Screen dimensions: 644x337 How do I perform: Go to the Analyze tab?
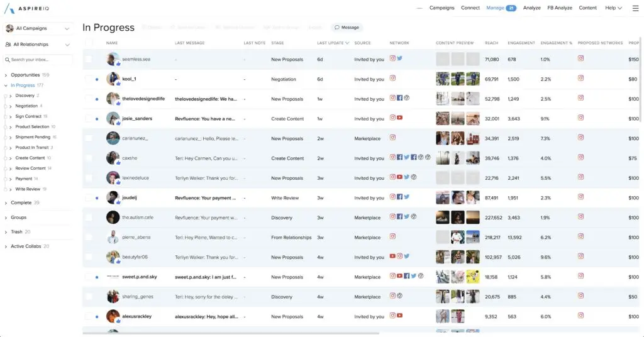coord(531,8)
